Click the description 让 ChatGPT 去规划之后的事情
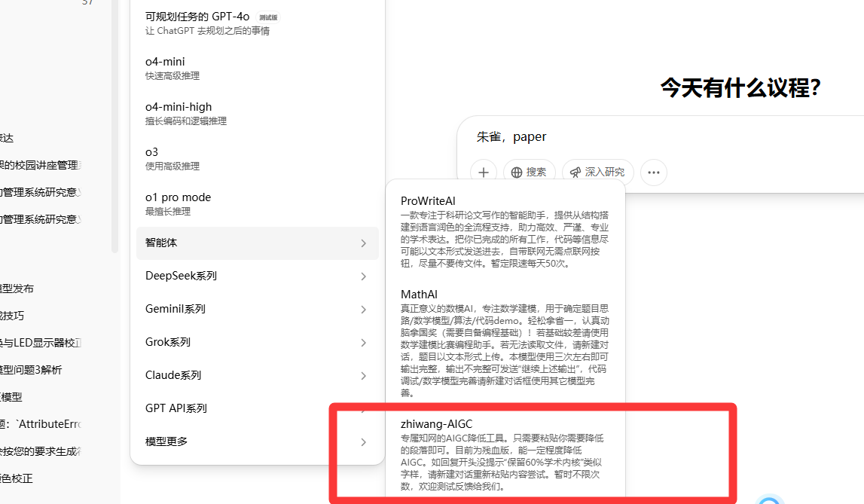Viewport: 864px width, 504px height. click(x=207, y=31)
